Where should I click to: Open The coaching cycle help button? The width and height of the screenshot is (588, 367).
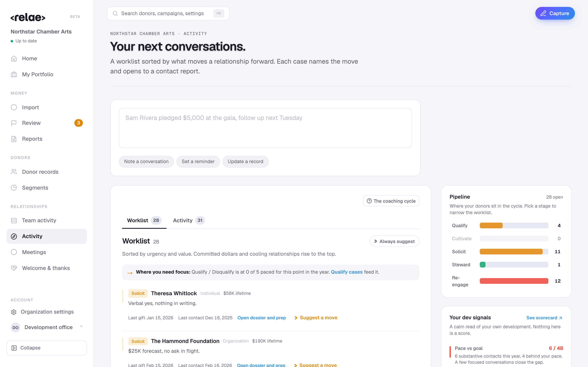click(391, 201)
